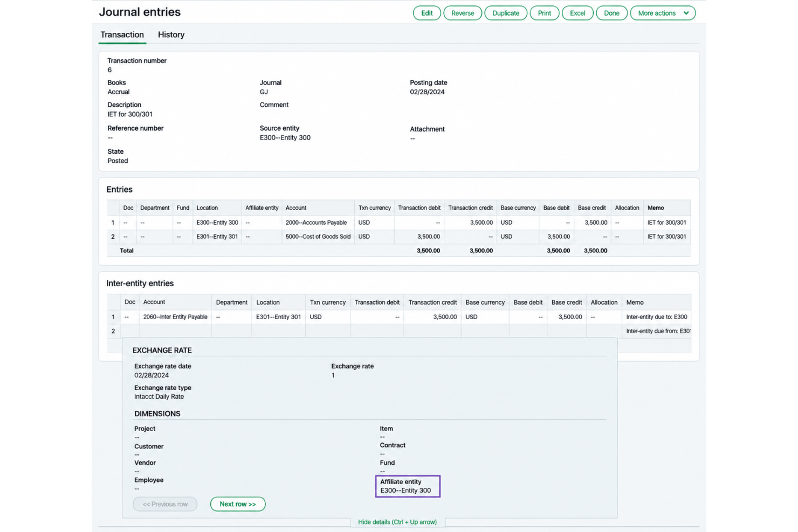Reverse this journal entry

tap(462, 13)
